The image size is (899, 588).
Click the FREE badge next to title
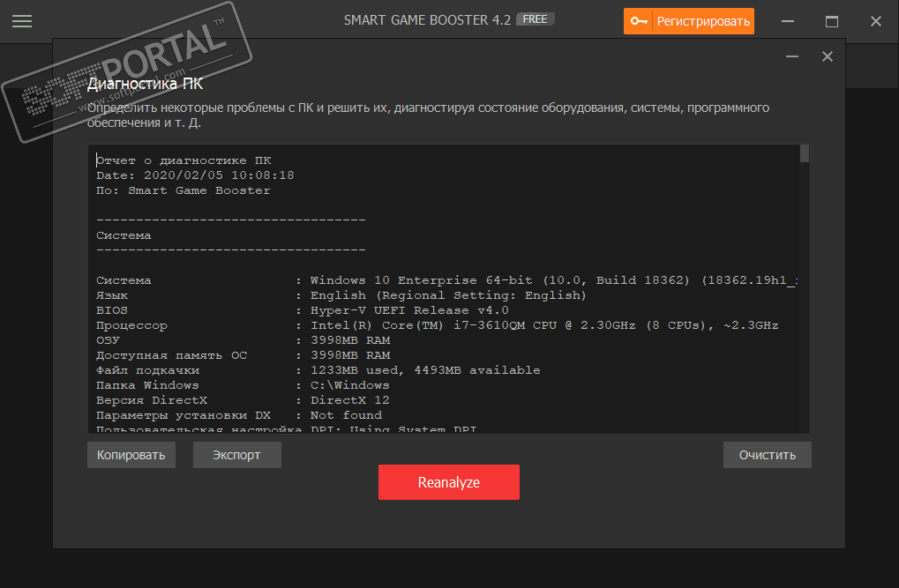tap(535, 19)
